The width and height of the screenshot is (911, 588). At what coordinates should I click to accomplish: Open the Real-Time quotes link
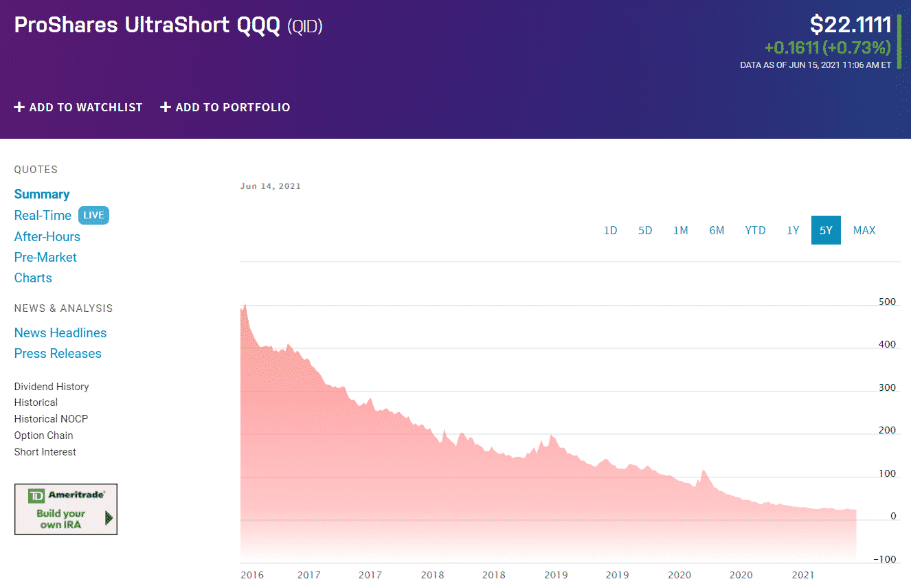(x=43, y=215)
